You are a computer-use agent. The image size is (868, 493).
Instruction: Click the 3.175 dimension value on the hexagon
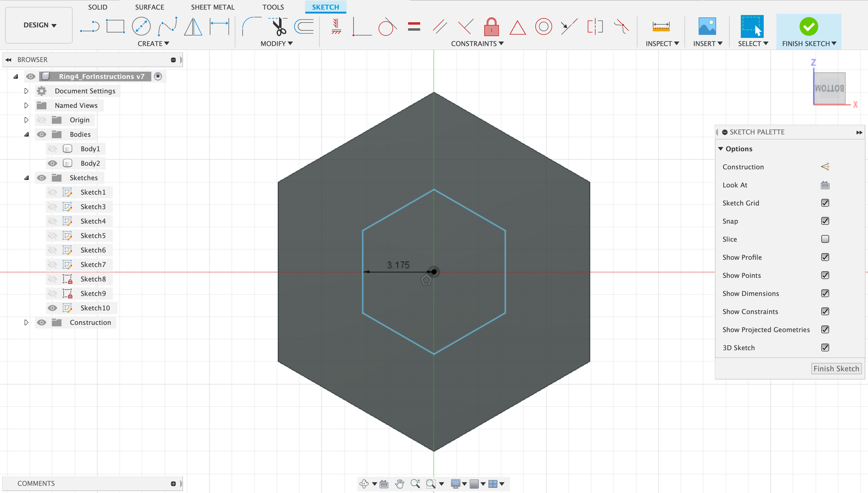[398, 265]
